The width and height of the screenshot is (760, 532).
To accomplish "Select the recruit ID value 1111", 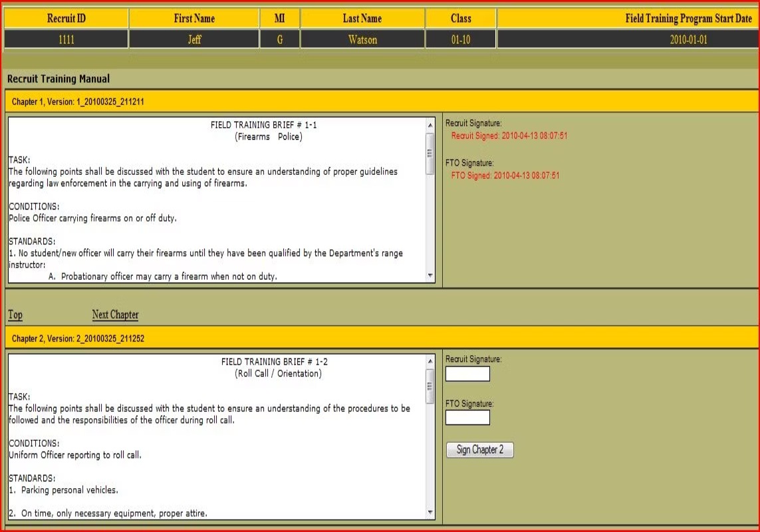I will [66, 39].
